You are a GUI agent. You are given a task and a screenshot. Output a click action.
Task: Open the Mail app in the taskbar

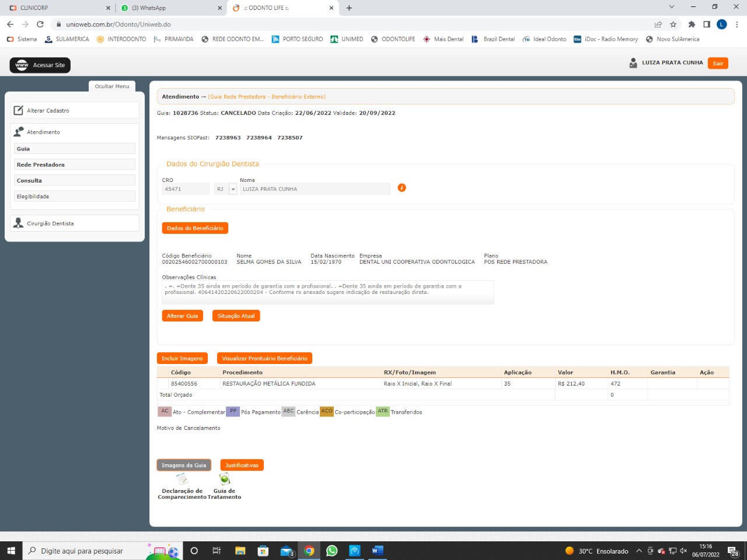point(287,551)
